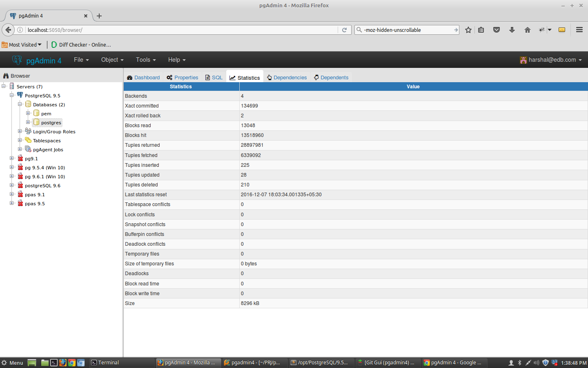Screen dimensions: 588x368
Task: Reload the page with refresh icon
Action: 344,30
